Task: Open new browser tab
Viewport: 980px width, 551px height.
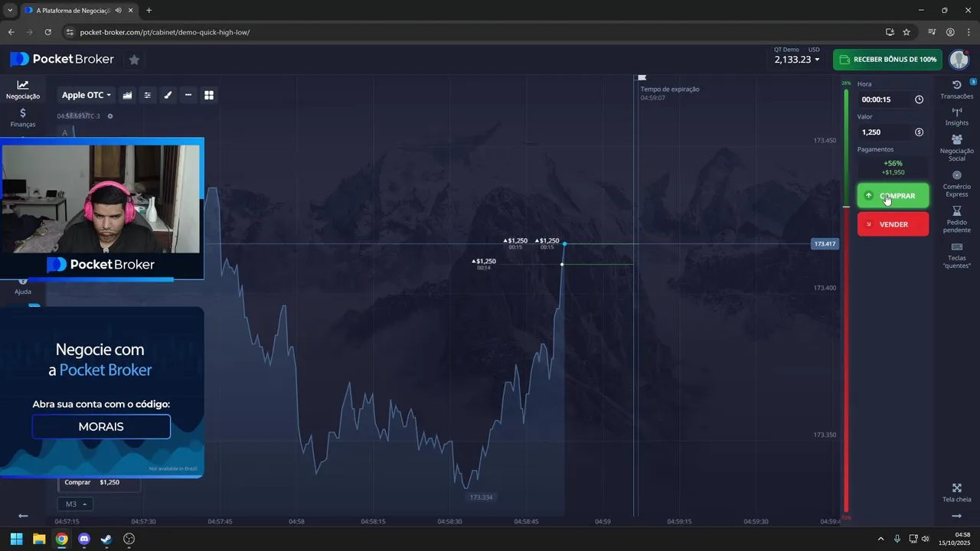Action: pyautogui.click(x=149, y=11)
